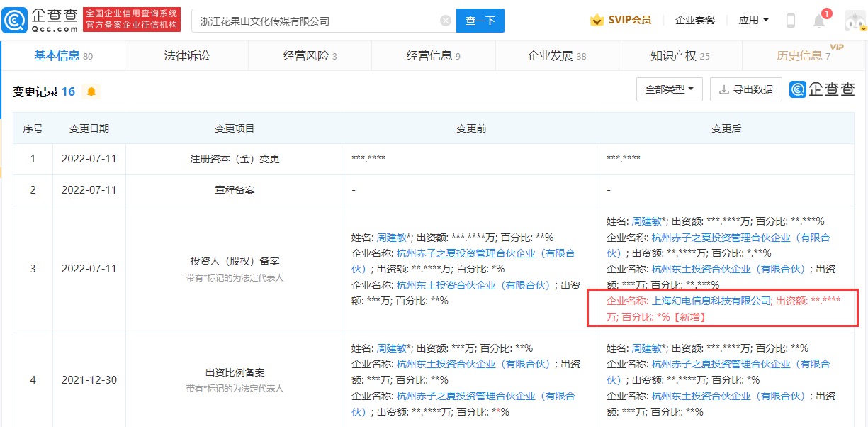Open the mobile phone app icon
The image size is (868, 427).
791,21
